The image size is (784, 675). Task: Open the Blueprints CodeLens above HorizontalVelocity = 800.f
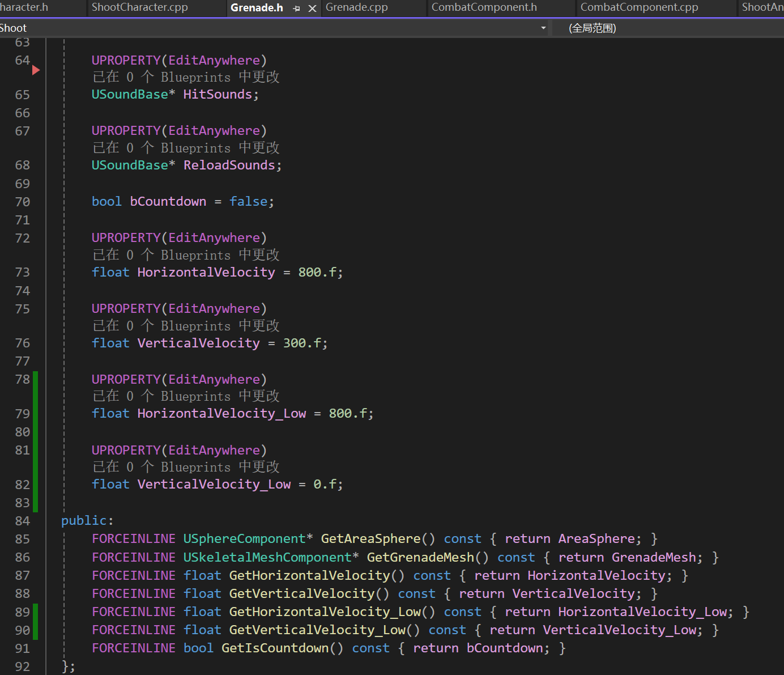tap(186, 255)
